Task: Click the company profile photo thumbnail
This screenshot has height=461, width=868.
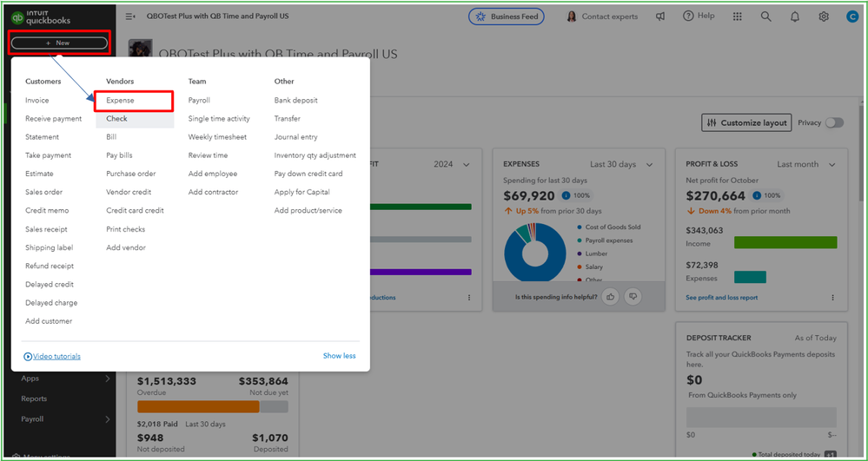Action: 141,48
